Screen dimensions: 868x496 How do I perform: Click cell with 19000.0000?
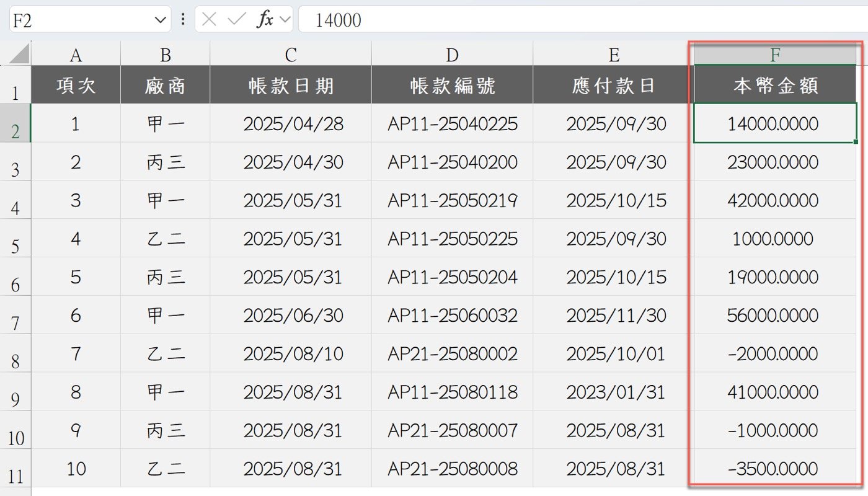tap(775, 277)
